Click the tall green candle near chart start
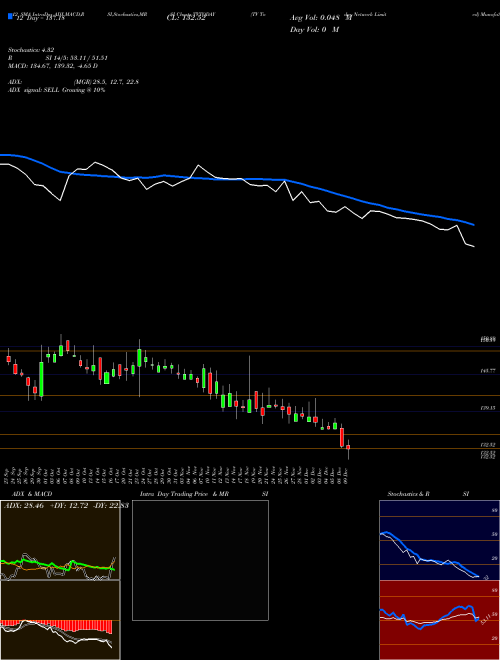500x660 pixels. 41,378
